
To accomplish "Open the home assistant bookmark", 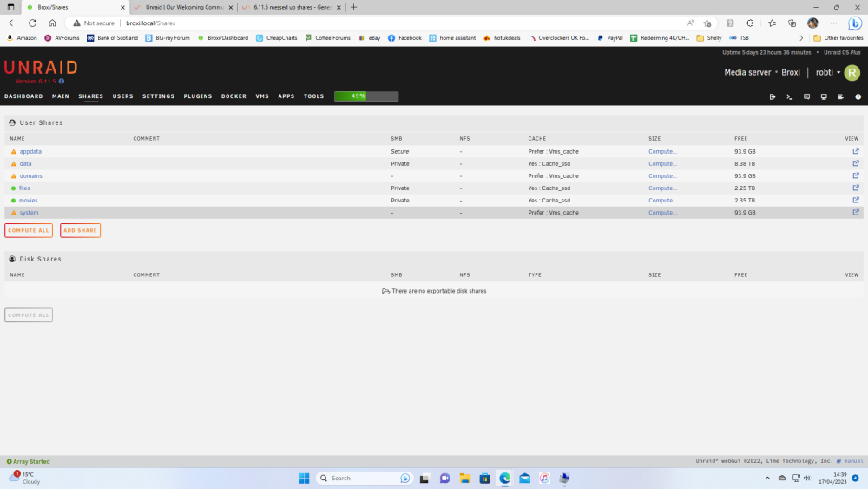I will coord(452,38).
